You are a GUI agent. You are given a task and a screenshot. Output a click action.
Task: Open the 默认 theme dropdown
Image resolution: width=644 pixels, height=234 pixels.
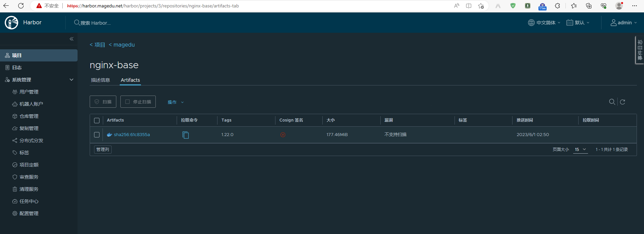pyautogui.click(x=578, y=23)
